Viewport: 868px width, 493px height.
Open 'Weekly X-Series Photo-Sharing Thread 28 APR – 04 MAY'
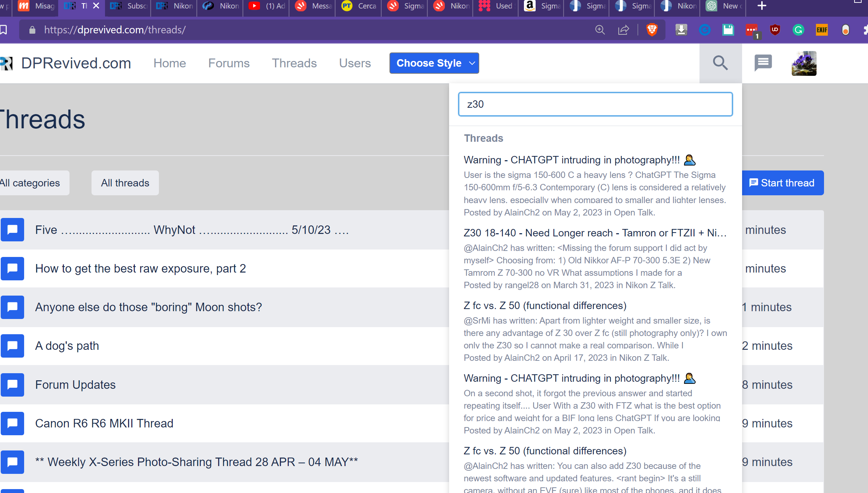197,462
